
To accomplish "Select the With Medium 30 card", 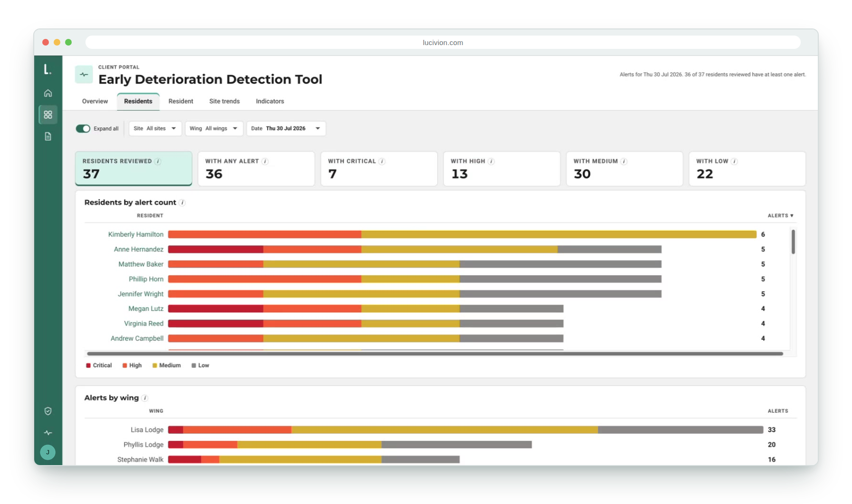I will (625, 168).
